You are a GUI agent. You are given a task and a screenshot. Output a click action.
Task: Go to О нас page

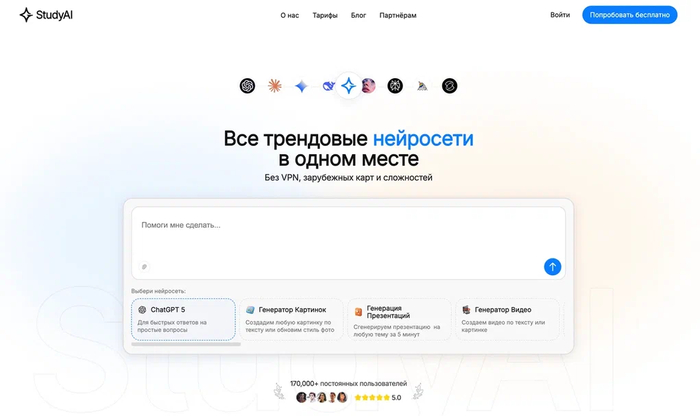pos(290,15)
